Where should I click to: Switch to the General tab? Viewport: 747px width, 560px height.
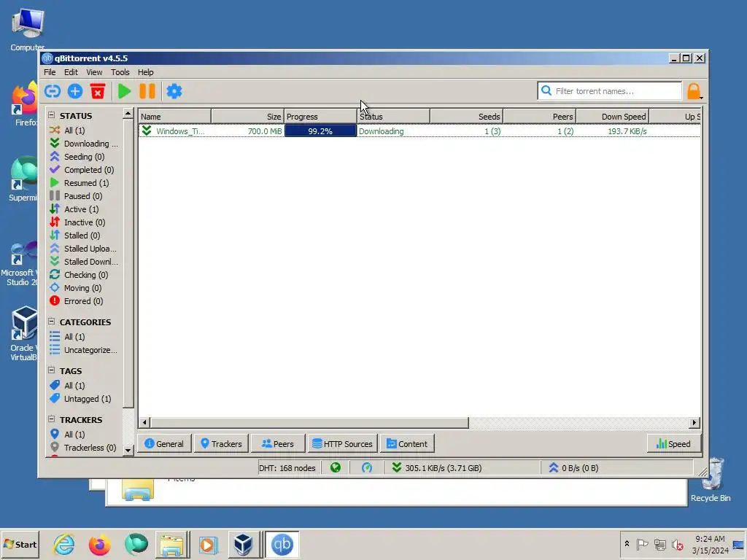pos(164,443)
